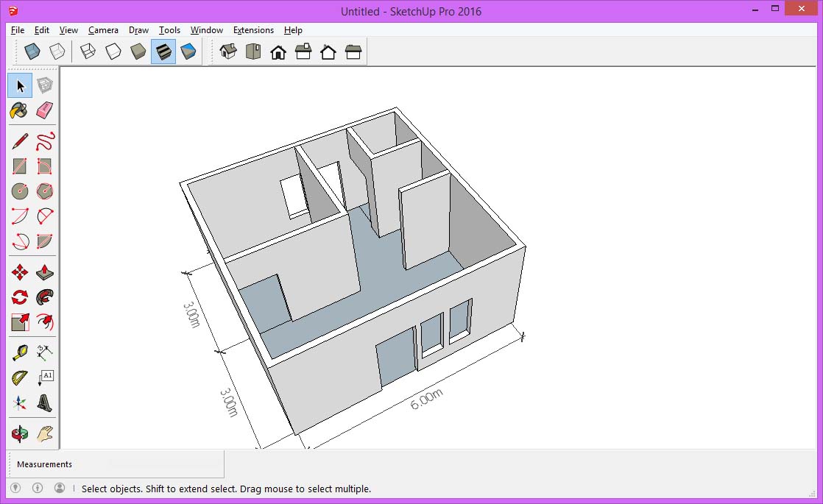Pick the Rotate tool
This screenshot has width=823, height=504.
(19, 297)
